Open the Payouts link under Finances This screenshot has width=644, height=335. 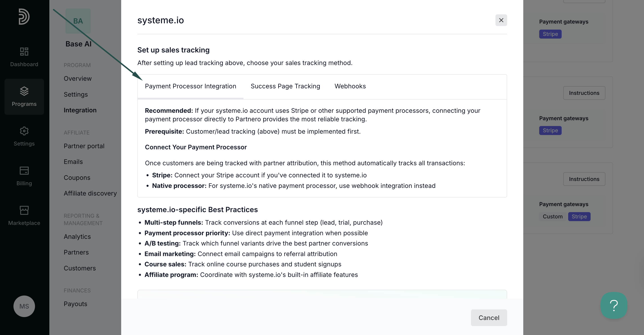click(x=75, y=304)
